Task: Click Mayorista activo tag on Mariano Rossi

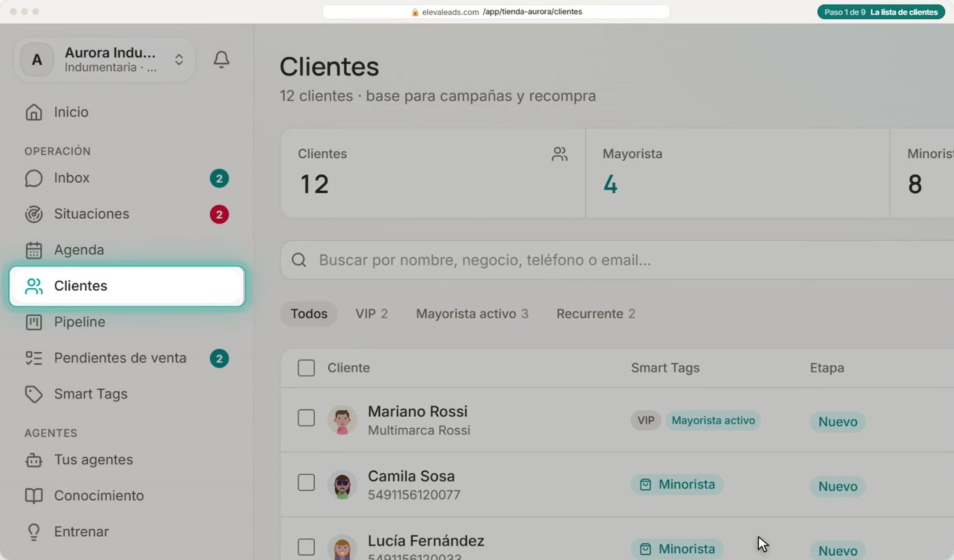Action: [713, 421]
